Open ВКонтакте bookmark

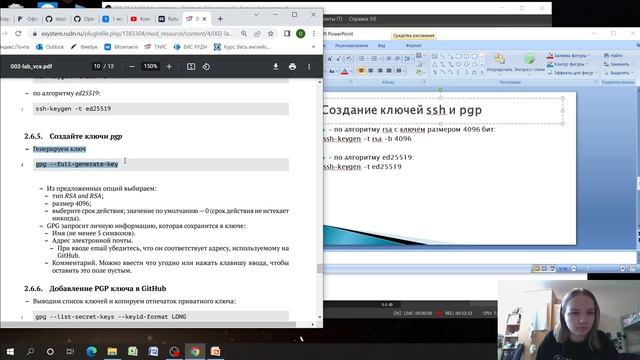(x=121, y=47)
